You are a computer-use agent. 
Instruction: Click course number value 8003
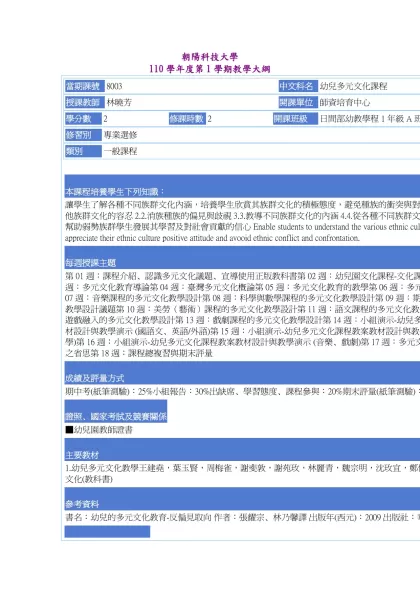[x=114, y=86]
